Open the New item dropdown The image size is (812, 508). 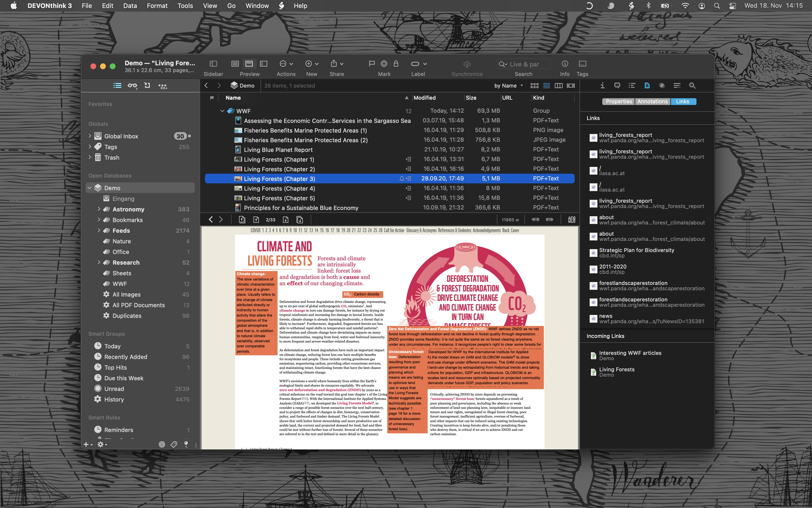pyautogui.click(x=311, y=64)
